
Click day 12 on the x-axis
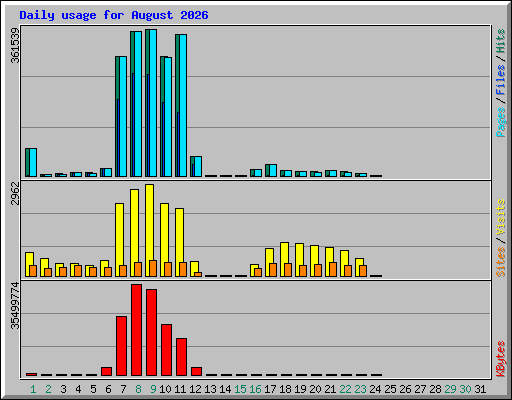coord(195,389)
